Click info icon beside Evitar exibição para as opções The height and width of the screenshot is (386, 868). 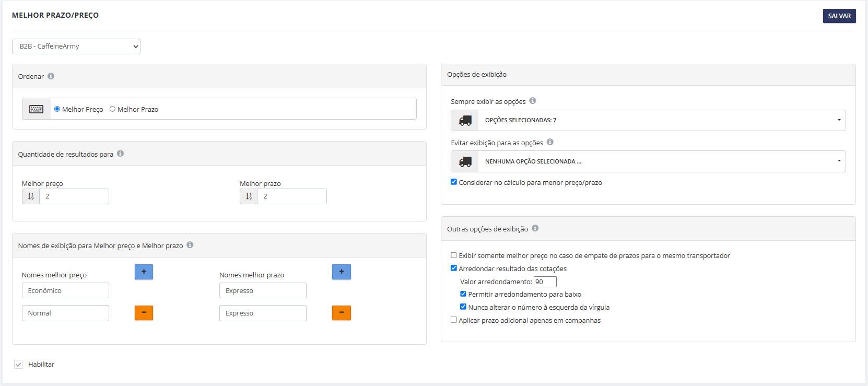tap(550, 142)
